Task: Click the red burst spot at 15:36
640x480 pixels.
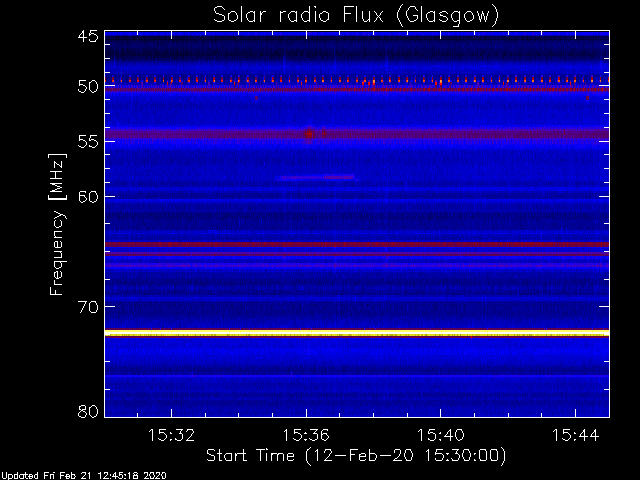Action: (309, 134)
